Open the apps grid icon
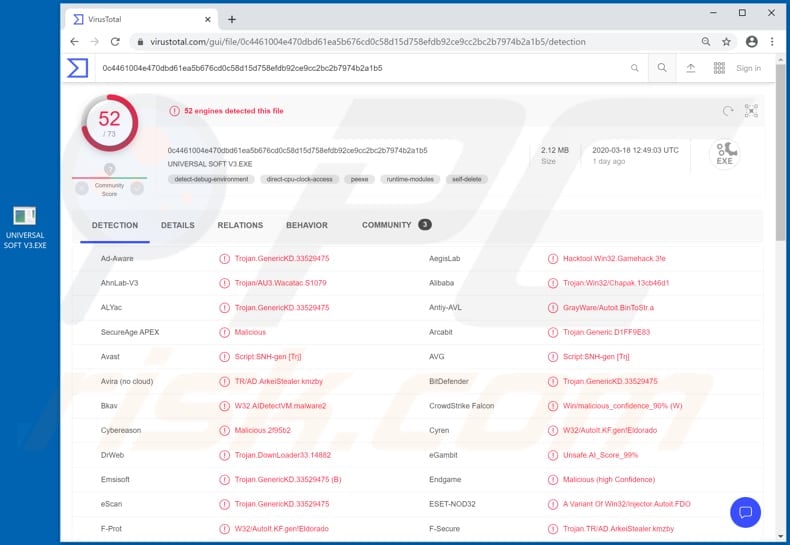The image size is (790, 545). (x=719, y=68)
